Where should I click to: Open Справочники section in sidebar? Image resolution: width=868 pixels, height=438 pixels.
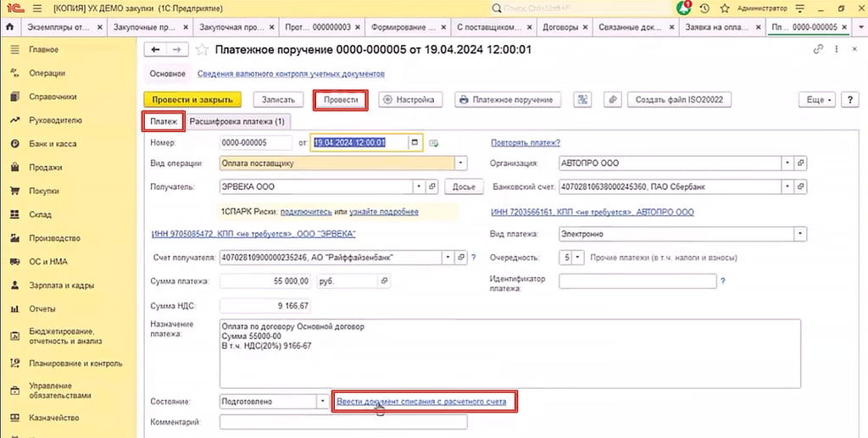pos(53,97)
